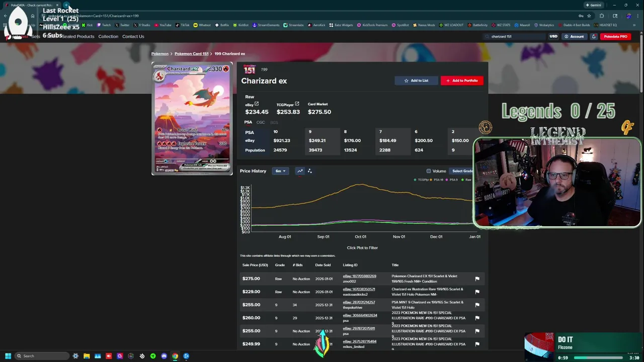Click the Pokedata PRO button
Image resolution: width=644 pixels, height=362 pixels.
coord(615,36)
